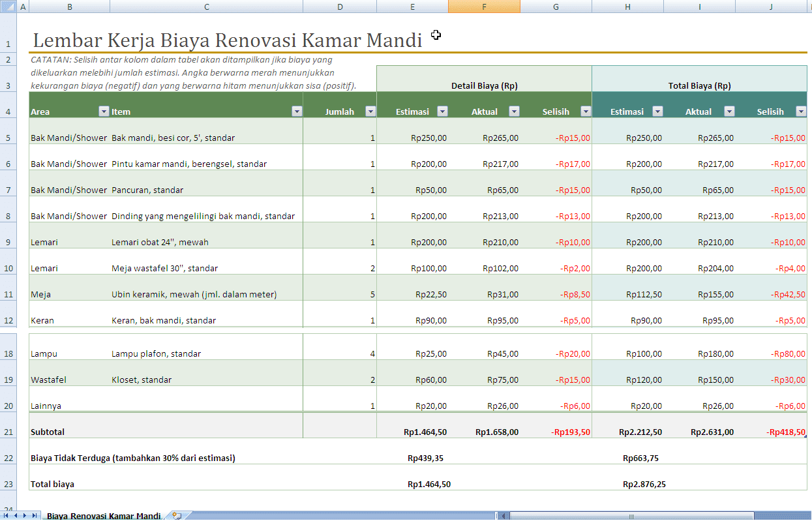812x523 pixels.
Task: Click the previous-sheet navigation arrow
Action: pos(16,515)
